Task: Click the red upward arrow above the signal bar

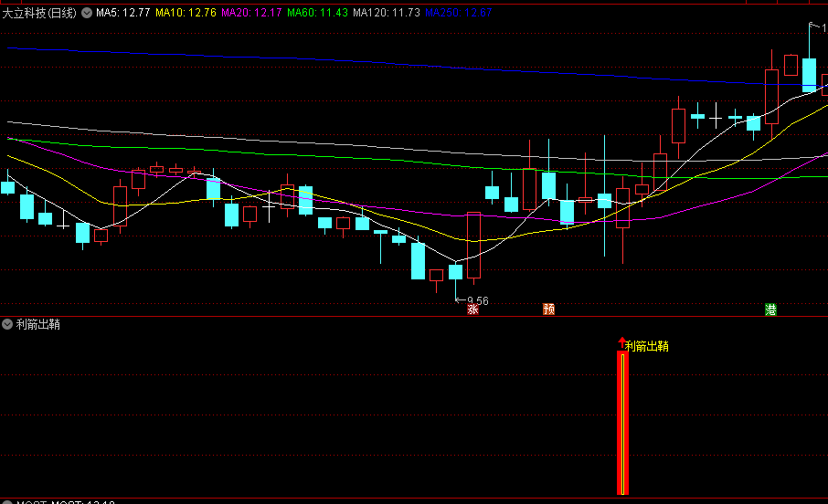Action: coord(622,342)
